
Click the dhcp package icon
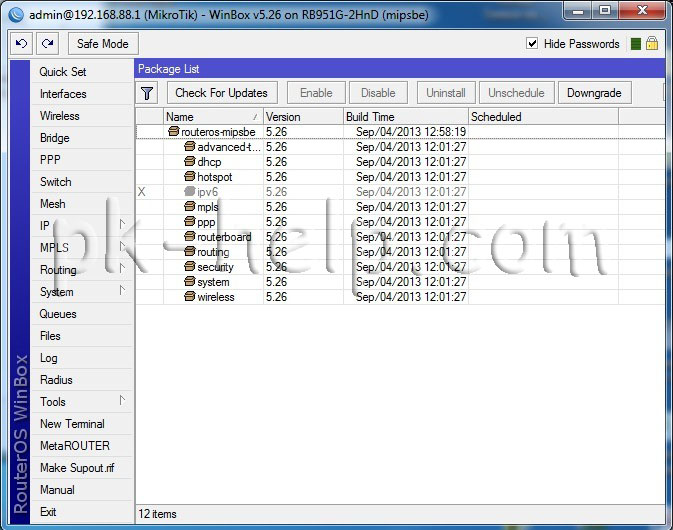190,161
